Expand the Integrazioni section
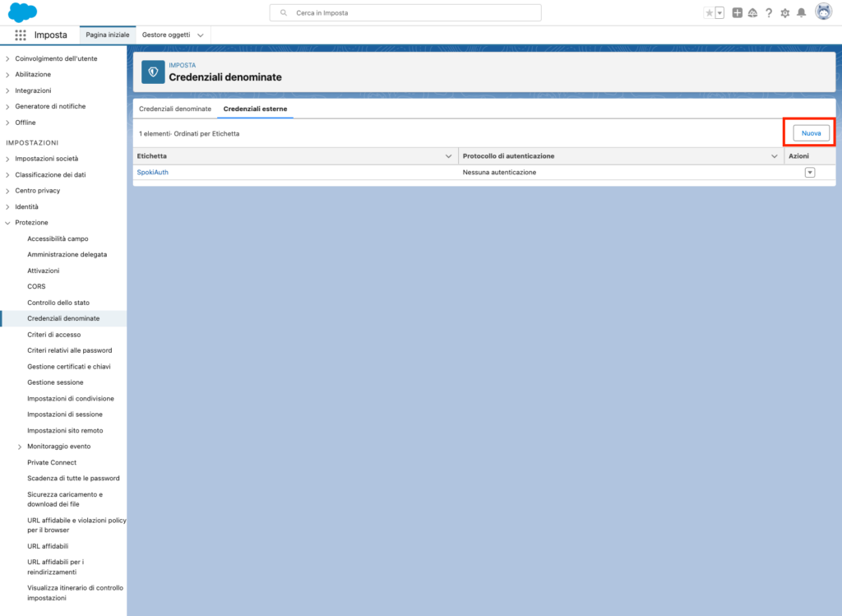 pyautogui.click(x=8, y=90)
